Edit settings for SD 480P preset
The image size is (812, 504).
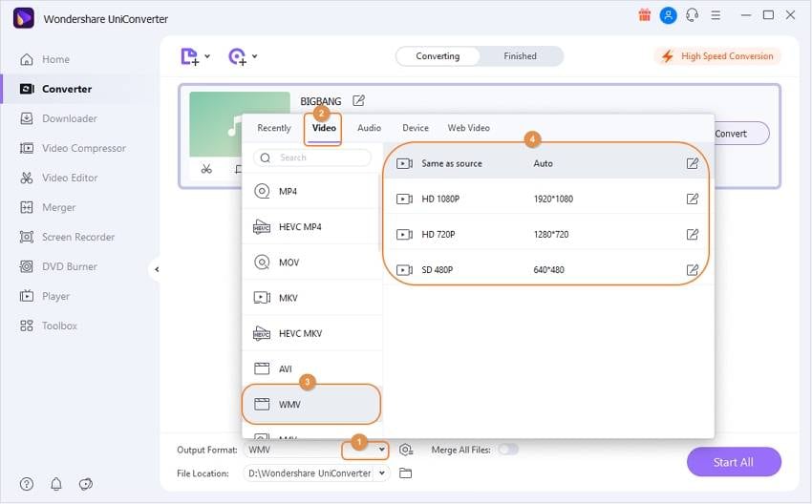click(693, 269)
